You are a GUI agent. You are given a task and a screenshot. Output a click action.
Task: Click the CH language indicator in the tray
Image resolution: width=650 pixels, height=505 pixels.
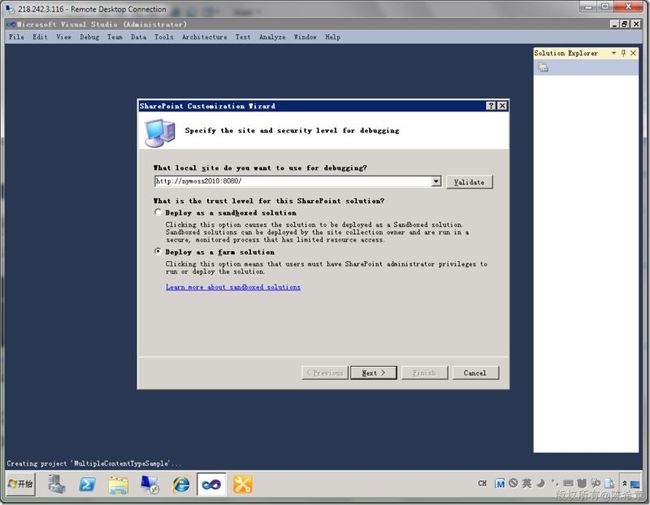click(482, 483)
